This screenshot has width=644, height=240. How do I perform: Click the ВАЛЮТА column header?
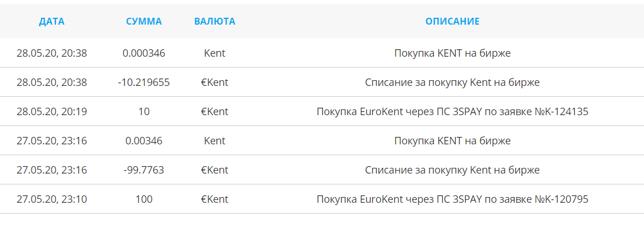tap(215, 21)
